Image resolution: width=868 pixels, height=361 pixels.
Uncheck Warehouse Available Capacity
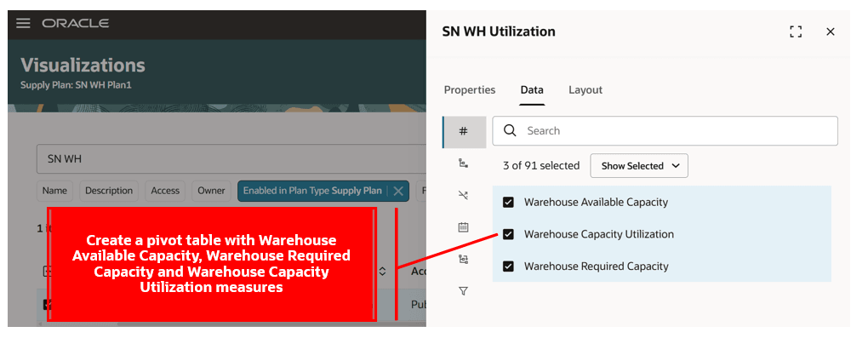[x=508, y=202]
